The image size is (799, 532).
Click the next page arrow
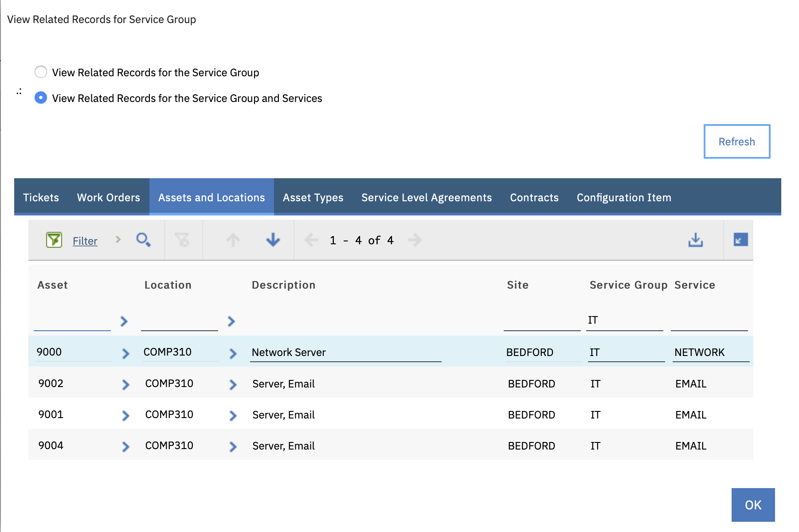pyautogui.click(x=415, y=240)
